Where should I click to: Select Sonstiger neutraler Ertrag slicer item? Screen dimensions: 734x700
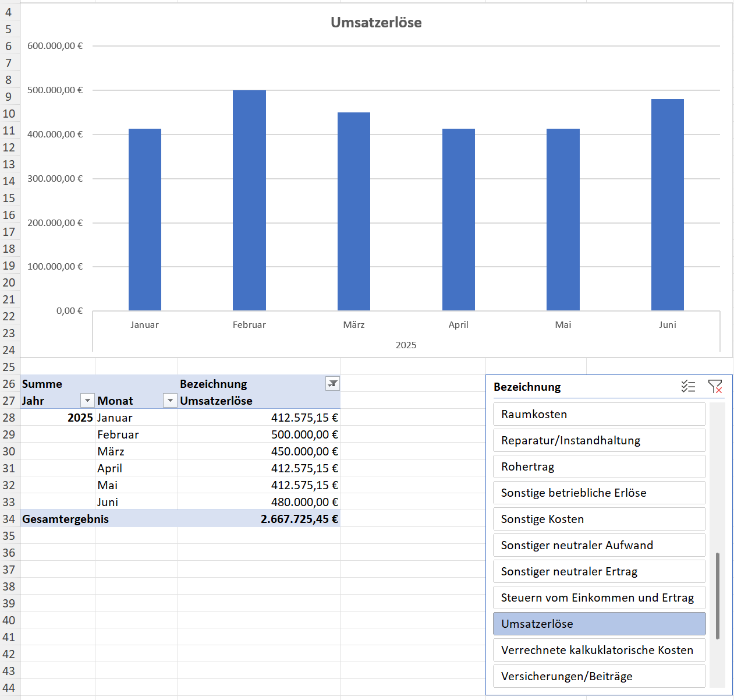[599, 571]
